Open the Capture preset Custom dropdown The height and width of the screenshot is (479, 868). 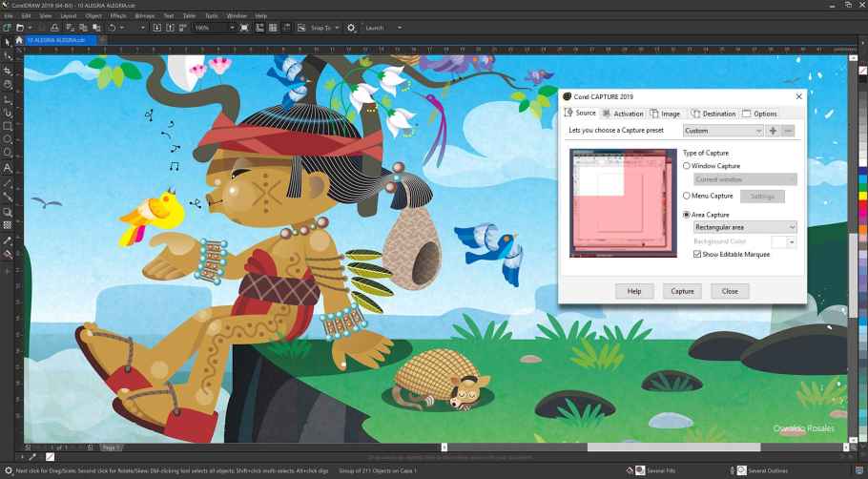coord(723,131)
